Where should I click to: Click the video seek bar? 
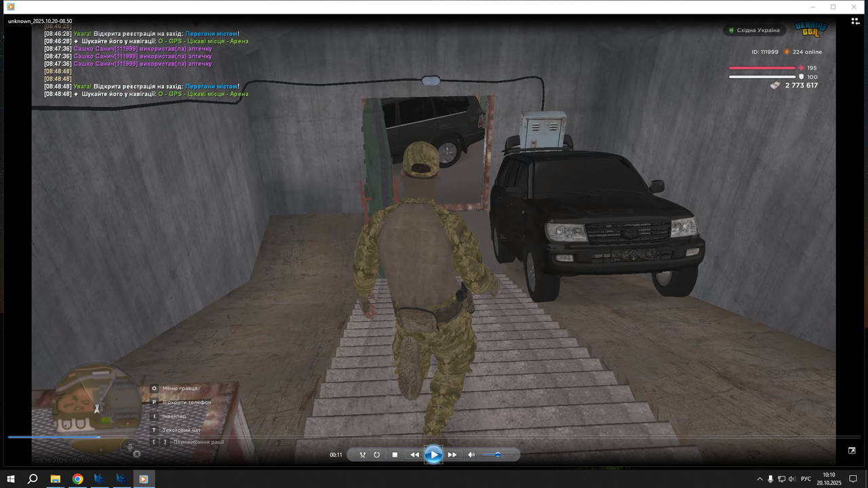click(434, 437)
